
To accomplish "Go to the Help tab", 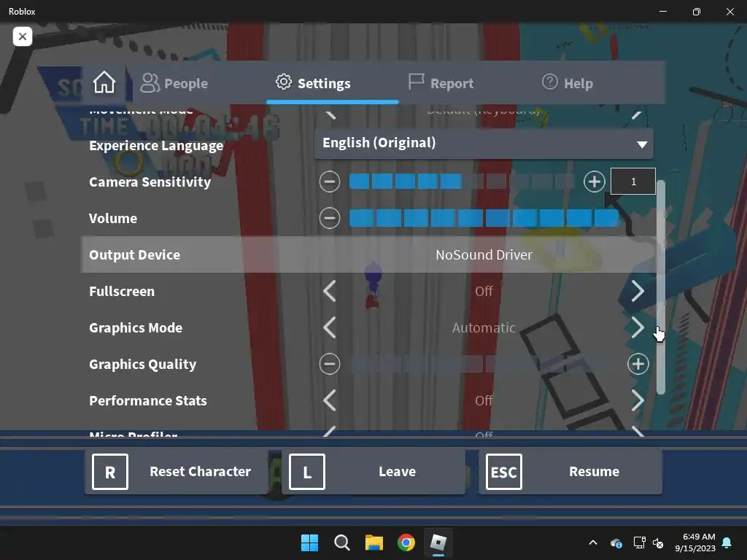I will coord(568,83).
